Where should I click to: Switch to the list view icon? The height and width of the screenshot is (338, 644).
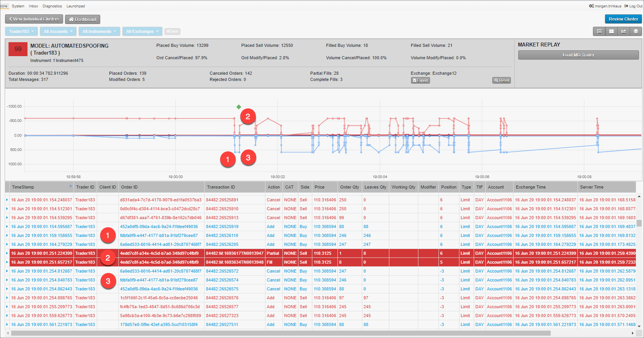click(599, 31)
